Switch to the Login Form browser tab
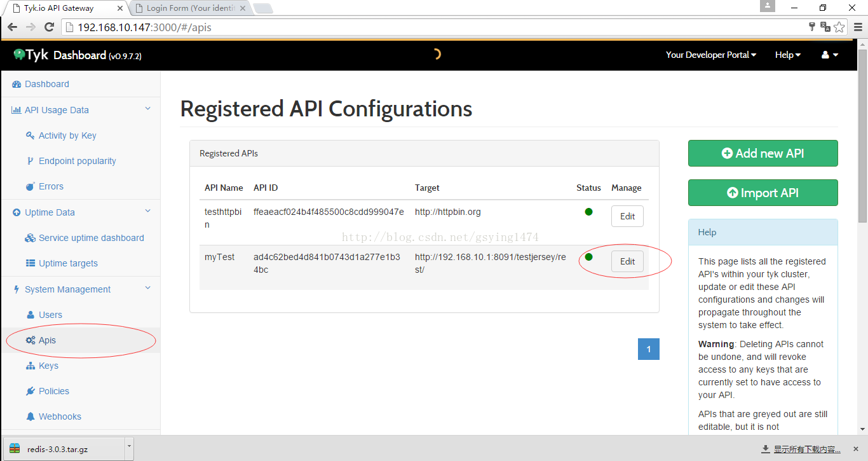 pyautogui.click(x=191, y=8)
